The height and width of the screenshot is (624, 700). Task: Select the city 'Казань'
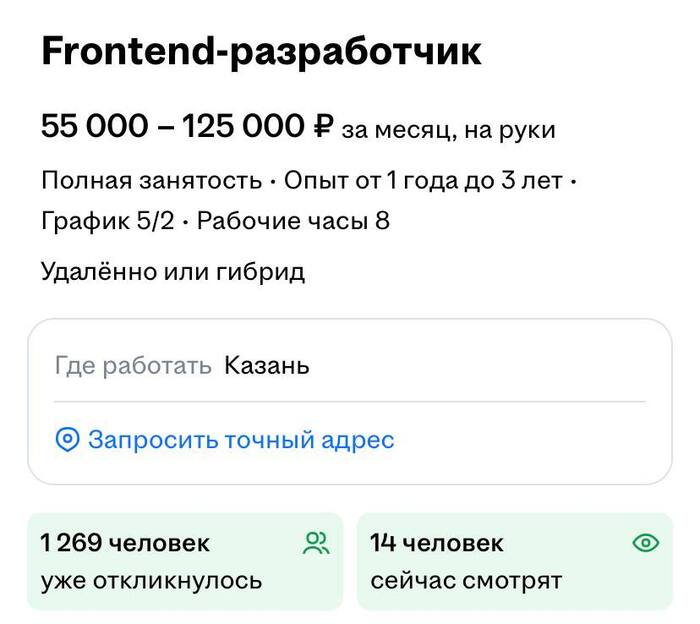pyautogui.click(x=267, y=366)
